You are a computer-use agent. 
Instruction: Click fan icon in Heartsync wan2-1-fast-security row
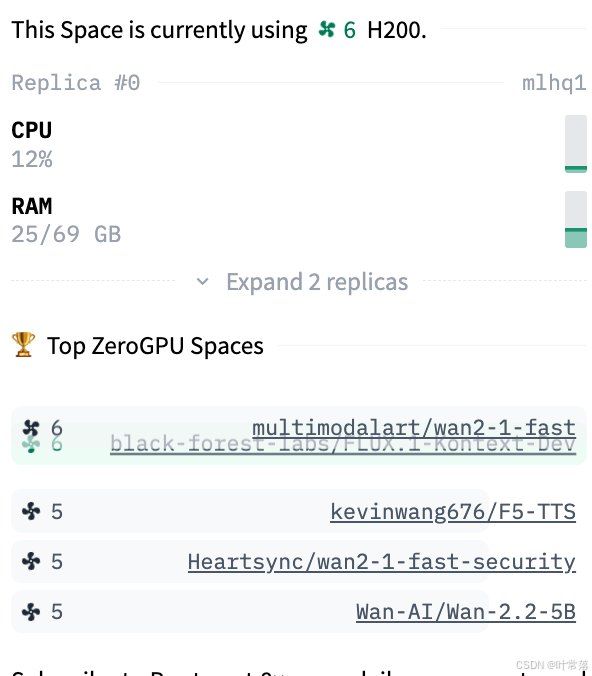point(31,562)
